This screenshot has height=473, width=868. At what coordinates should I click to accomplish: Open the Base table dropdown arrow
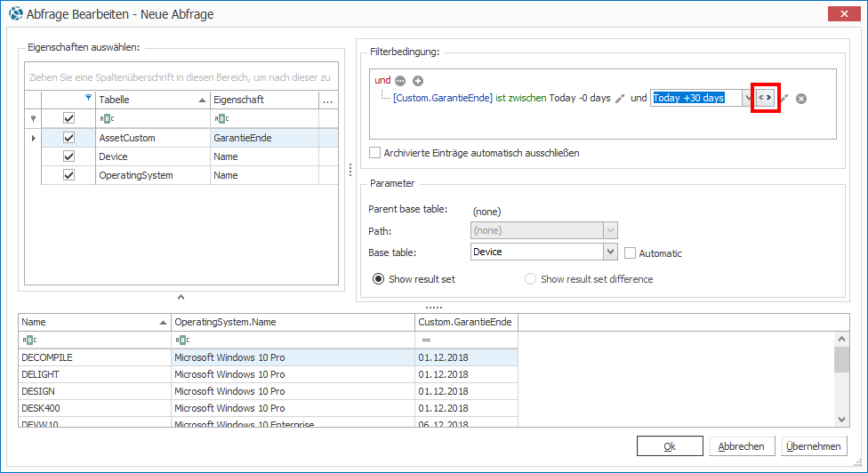(x=610, y=252)
